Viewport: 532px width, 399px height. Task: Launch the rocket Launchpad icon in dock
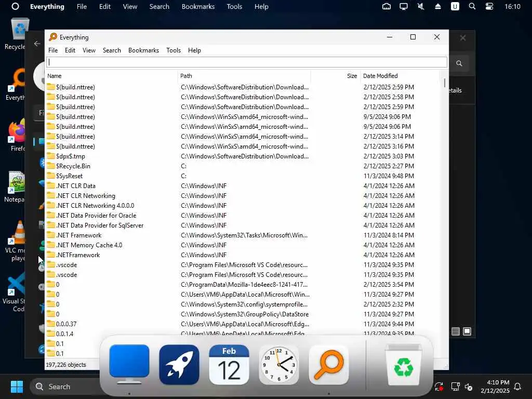pos(179,365)
